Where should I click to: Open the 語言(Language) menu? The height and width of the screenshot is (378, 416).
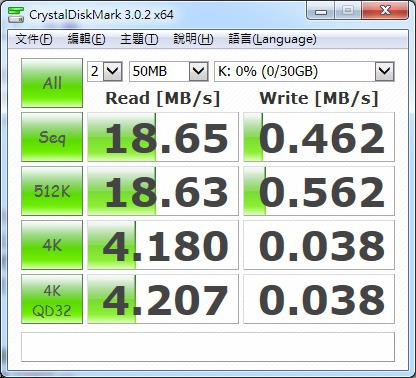pyautogui.click(x=272, y=39)
